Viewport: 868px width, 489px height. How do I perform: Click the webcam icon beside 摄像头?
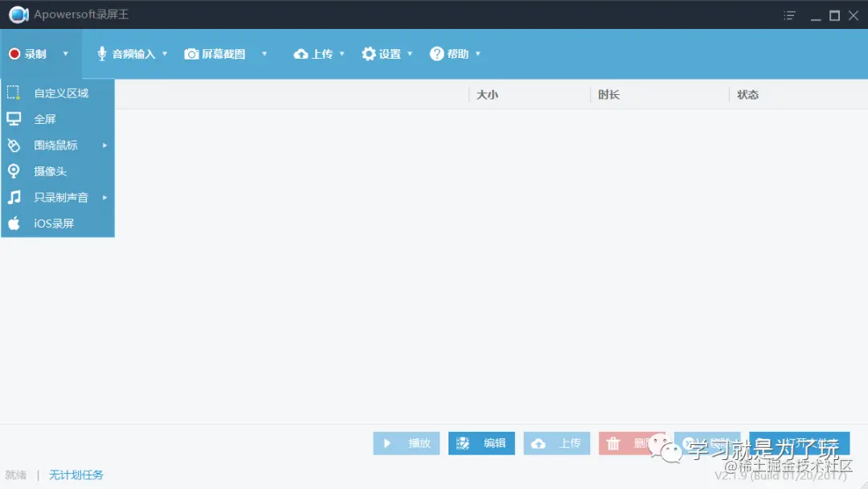[x=14, y=171]
